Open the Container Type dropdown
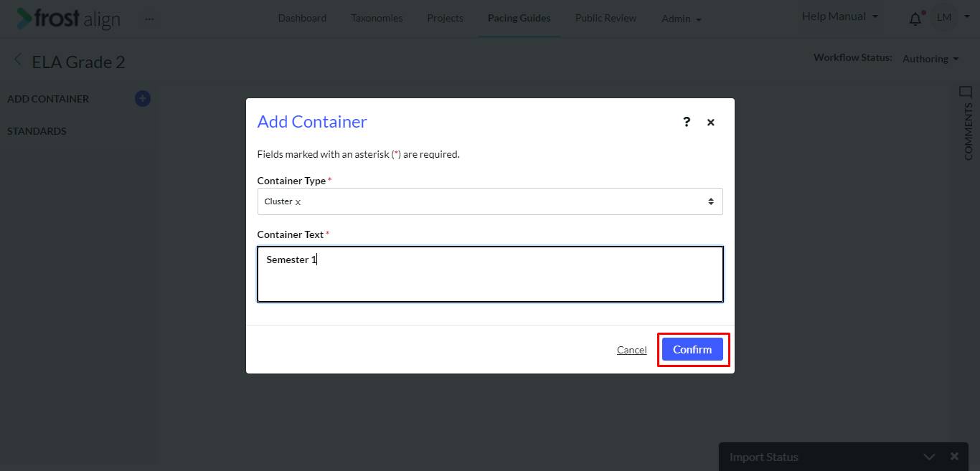980x471 pixels. click(490, 201)
